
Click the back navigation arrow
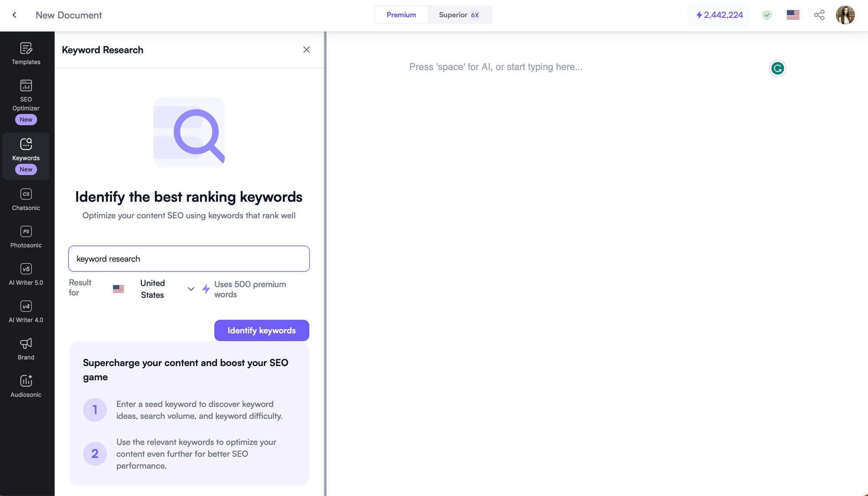click(14, 15)
